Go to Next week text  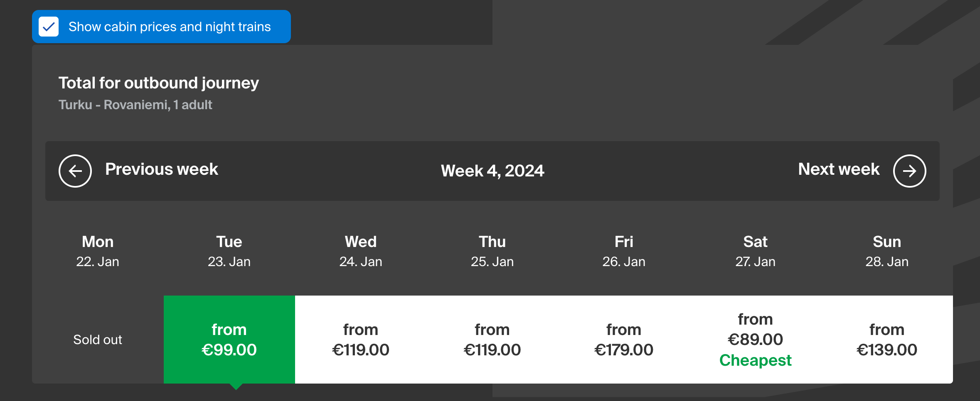(x=839, y=169)
